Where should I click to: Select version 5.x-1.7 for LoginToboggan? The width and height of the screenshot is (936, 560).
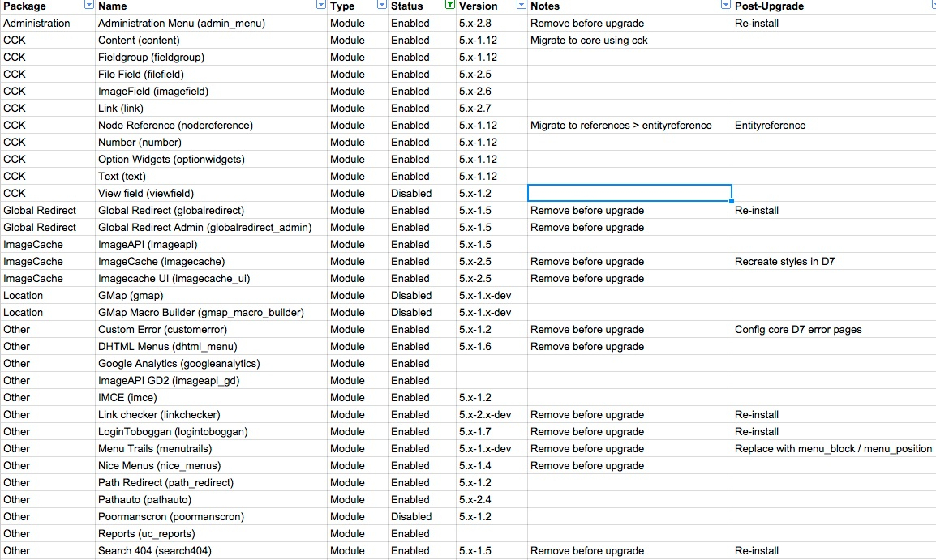coord(492,431)
